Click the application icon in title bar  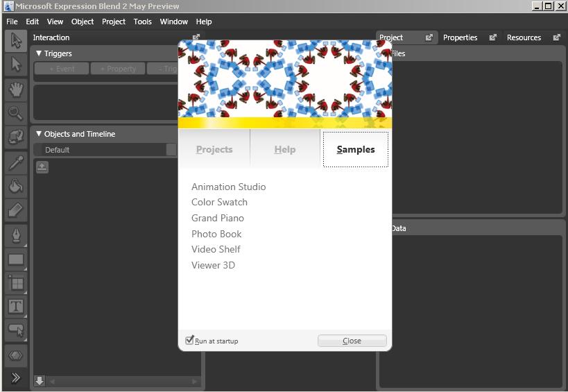(x=8, y=6)
